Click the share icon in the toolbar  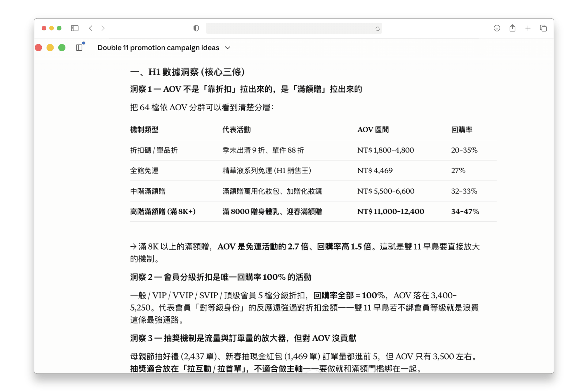[x=512, y=28]
